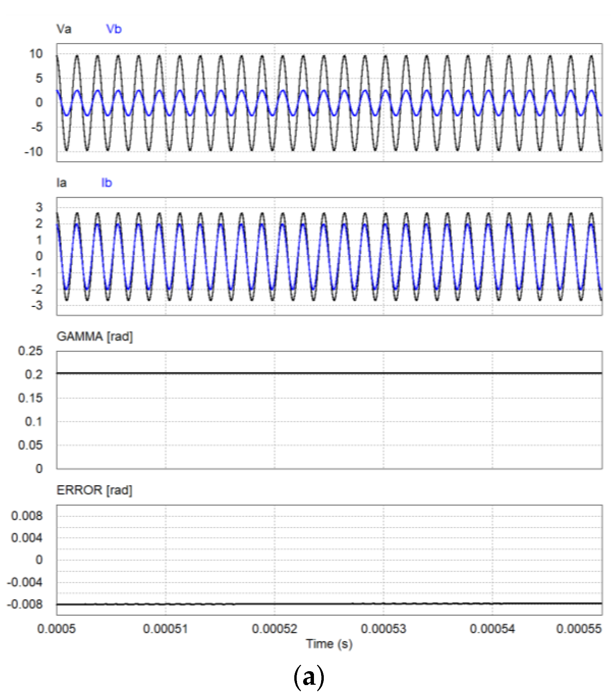Image resolution: width=613 pixels, height=700 pixels.
Task: Select the 0.00055 time axis value
Action: tap(579, 628)
